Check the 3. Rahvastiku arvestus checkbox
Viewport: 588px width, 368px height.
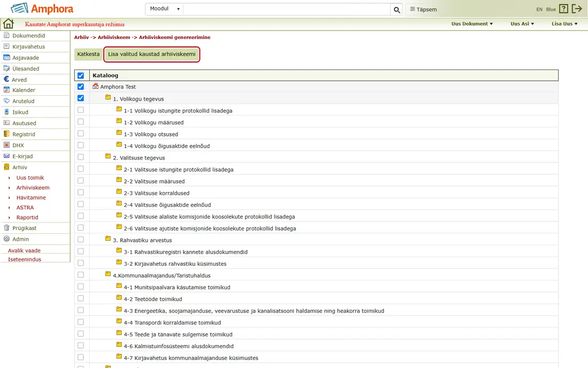[81, 239]
